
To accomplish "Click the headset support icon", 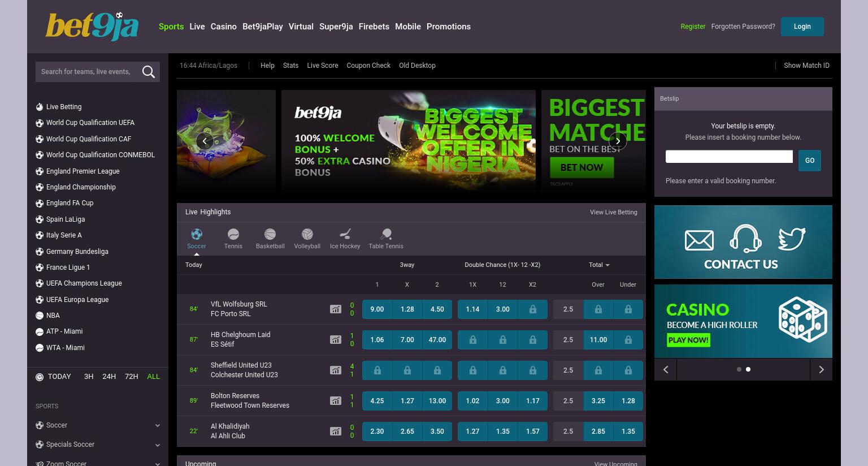I will pos(745,238).
